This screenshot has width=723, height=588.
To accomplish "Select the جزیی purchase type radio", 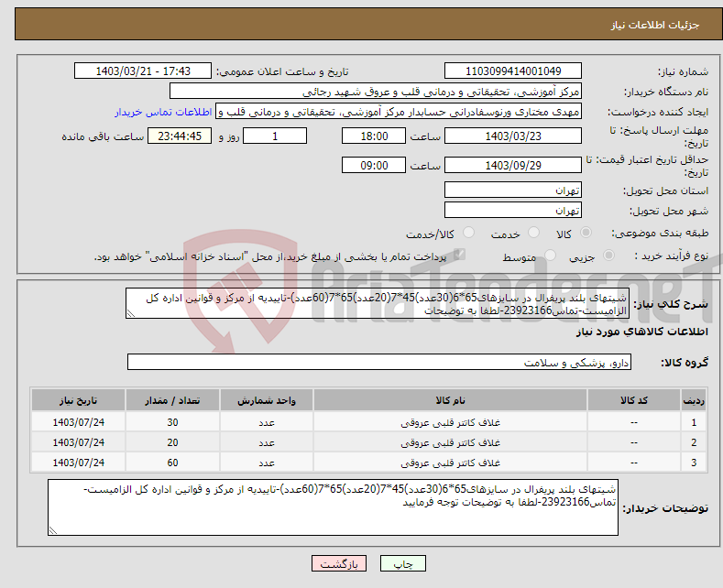I will [608, 256].
